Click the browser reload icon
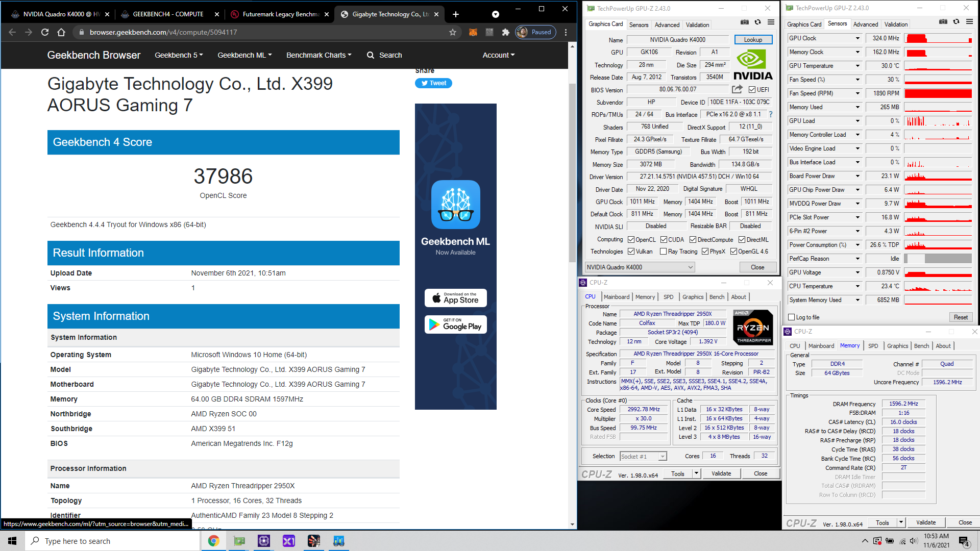980x551 pixels. [45, 32]
